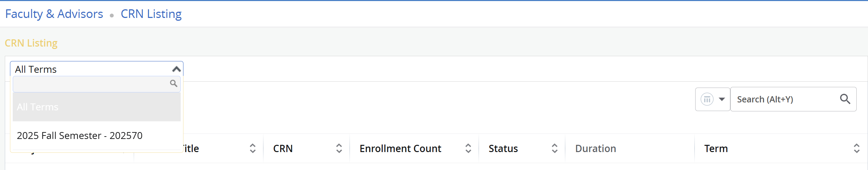Click the table search magnifier icon
The image size is (868, 170).
(x=845, y=99)
